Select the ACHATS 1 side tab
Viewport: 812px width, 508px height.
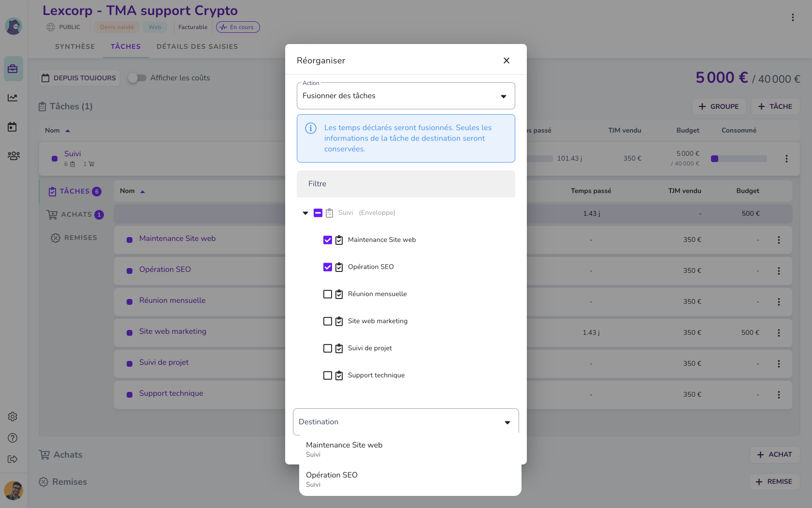75,215
